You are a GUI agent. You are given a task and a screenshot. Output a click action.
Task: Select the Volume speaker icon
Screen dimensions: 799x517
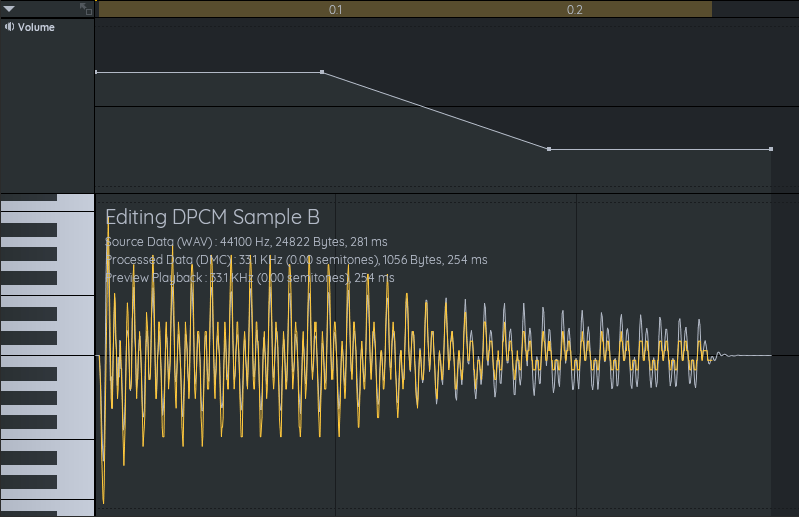(x=9, y=27)
